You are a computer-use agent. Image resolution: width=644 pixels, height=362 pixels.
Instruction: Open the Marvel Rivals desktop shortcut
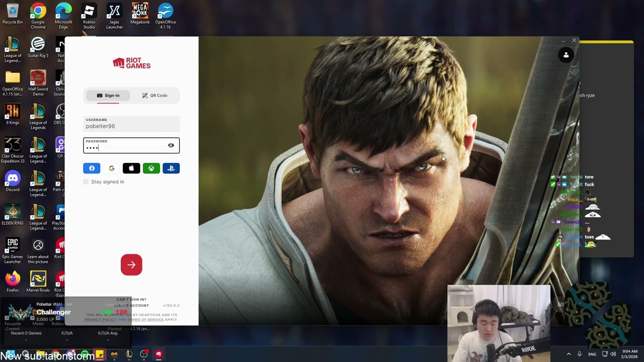(x=38, y=282)
